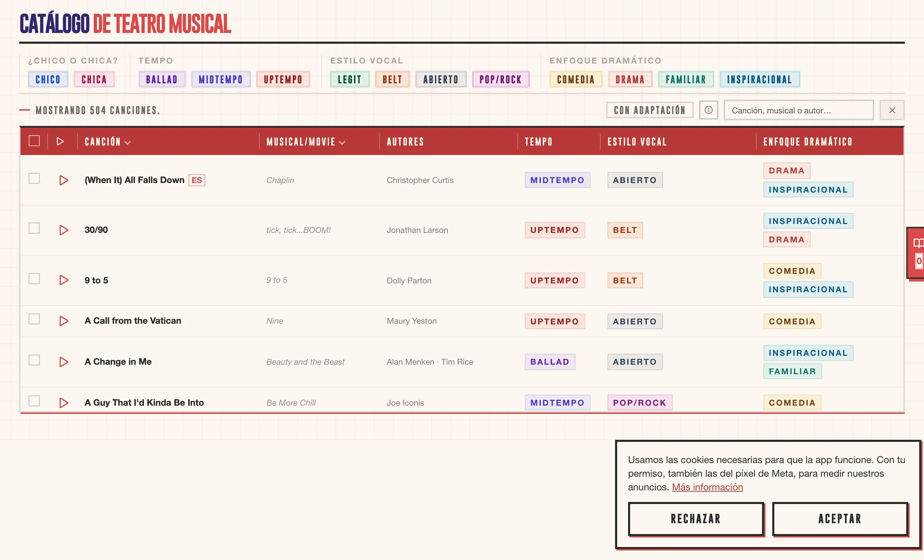
Task: Open the info icon next to Con Adaptación
Action: click(708, 110)
